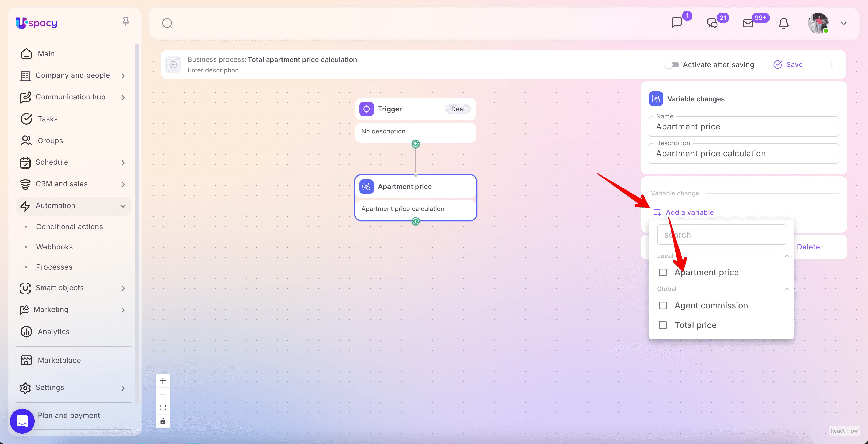Expand the profile dropdown chevron
The image size is (868, 444).
click(844, 23)
